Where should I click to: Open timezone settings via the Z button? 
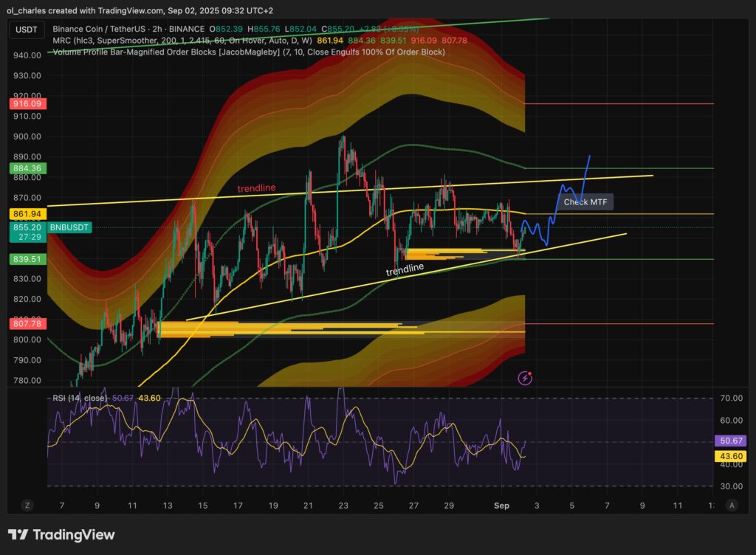[27, 506]
